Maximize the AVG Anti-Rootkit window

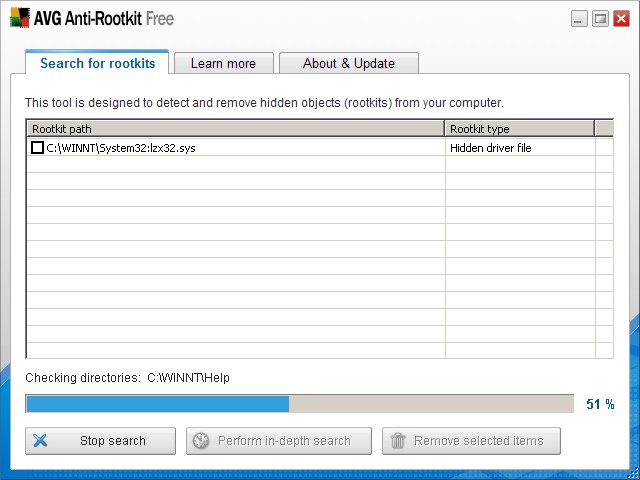point(600,19)
